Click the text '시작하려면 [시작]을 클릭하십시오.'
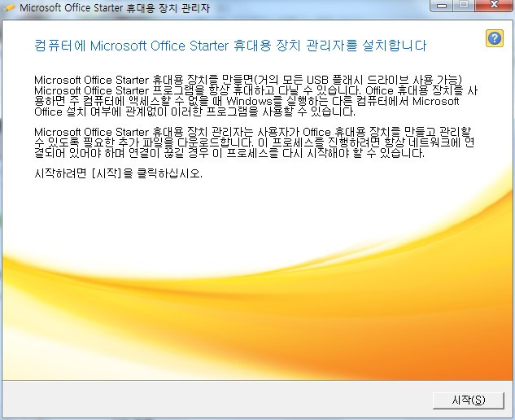Screen dimensions: 515x420 pyautogui.click(x=118, y=173)
